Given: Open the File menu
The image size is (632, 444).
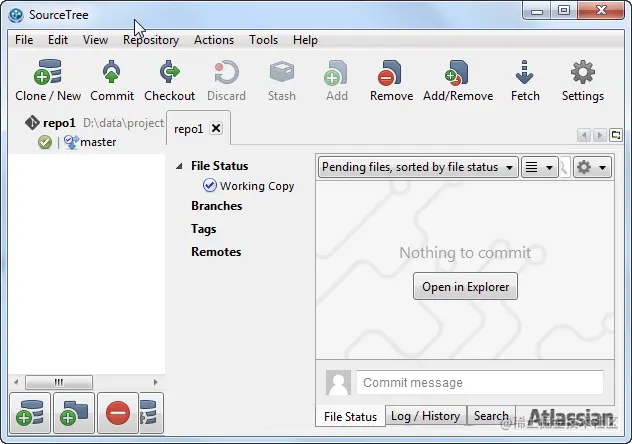Looking at the screenshot, I should click(x=24, y=40).
